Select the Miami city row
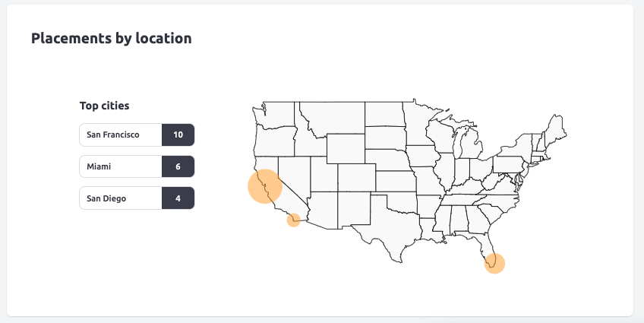 tap(121, 166)
